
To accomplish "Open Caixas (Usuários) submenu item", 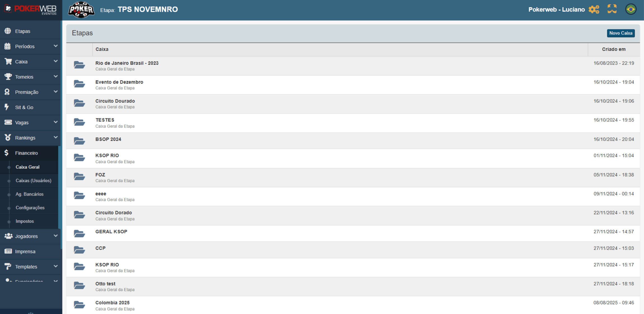I will coord(33,181).
